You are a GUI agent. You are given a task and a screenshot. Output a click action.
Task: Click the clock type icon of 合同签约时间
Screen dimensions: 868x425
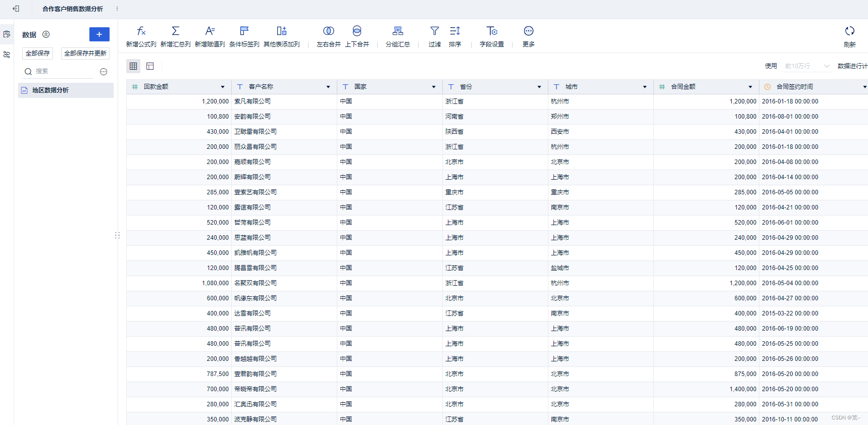768,87
